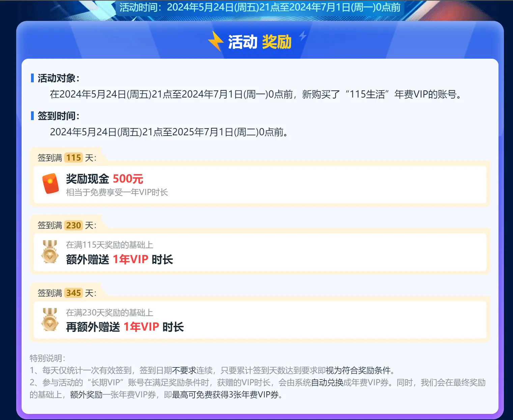Click the 再额外赠送 1年VIP 时长 text
Viewport: 513px width, 420px height.
pyautogui.click(x=125, y=327)
